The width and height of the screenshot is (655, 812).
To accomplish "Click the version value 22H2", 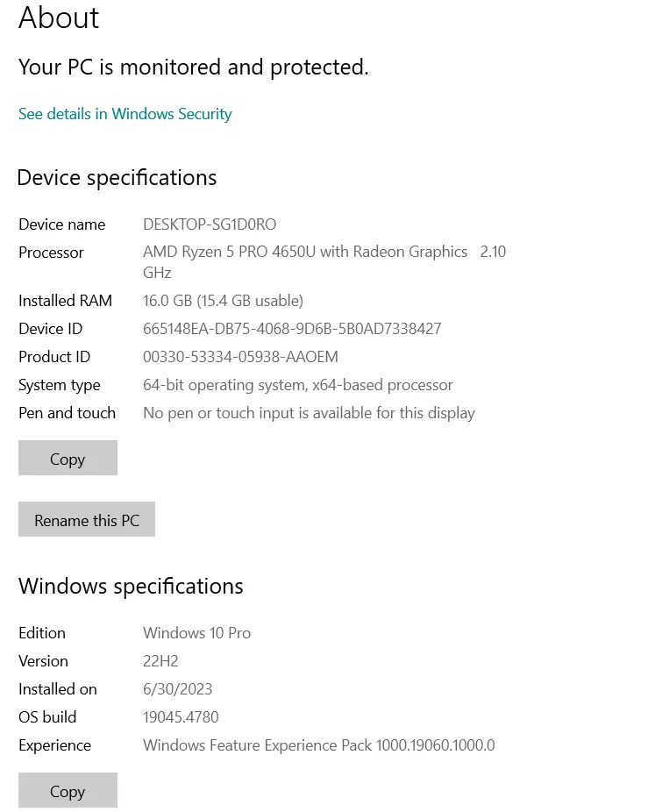I will point(160,661).
